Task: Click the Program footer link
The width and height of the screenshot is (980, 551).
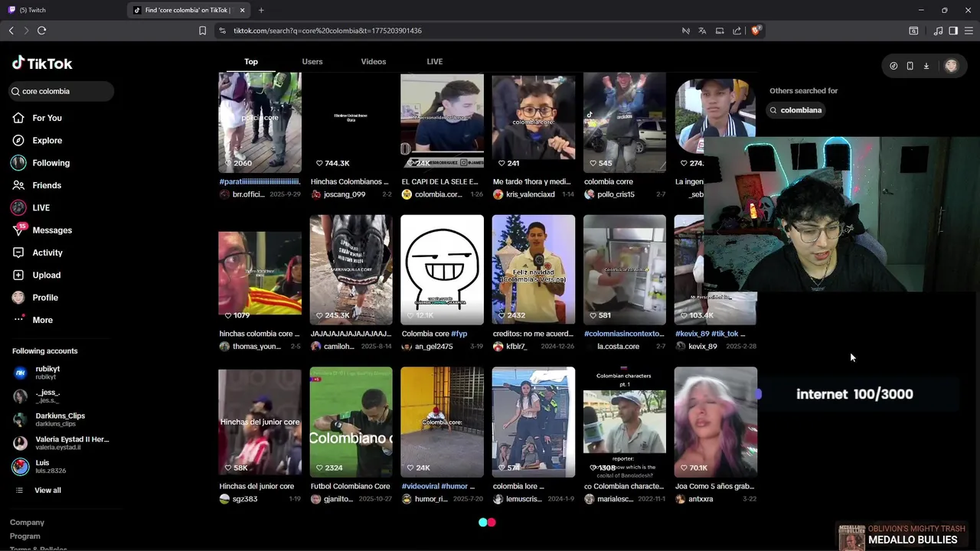Action: coord(25,536)
